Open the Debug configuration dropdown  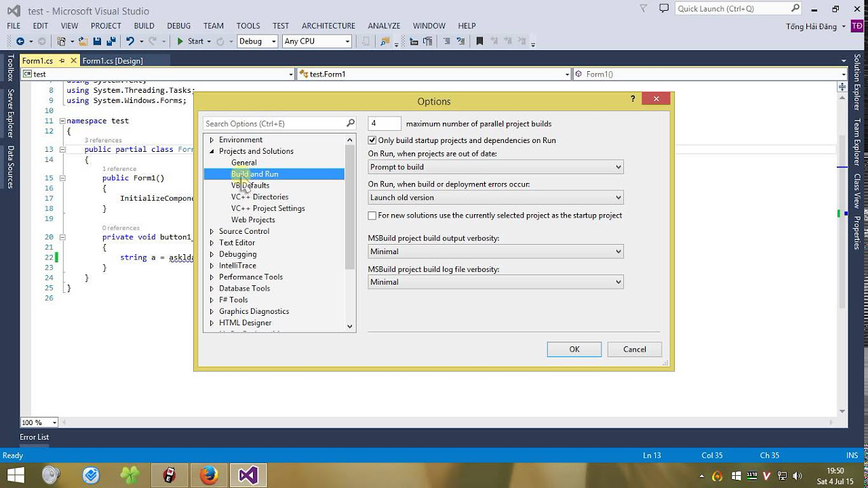point(258,41)
